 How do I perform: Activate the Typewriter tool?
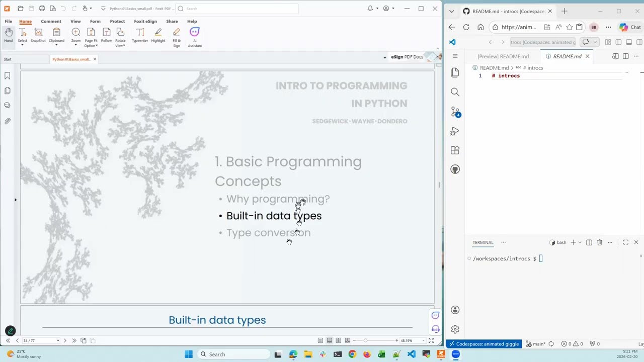(140, 35)
